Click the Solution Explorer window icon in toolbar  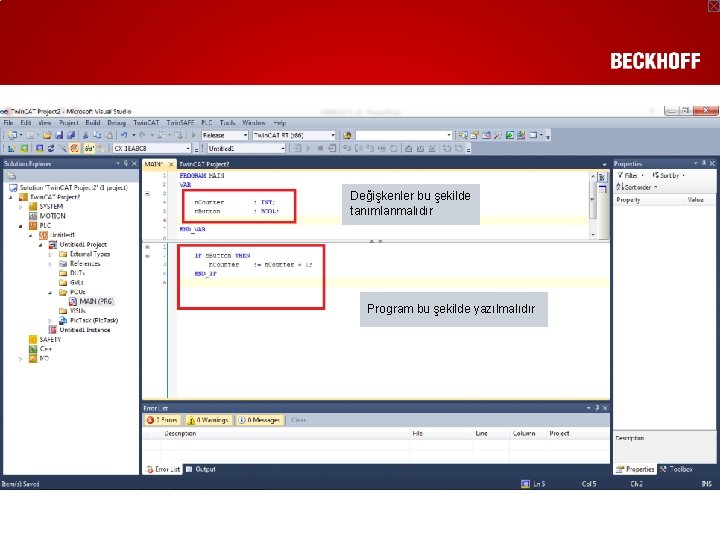click(x=463, y=135)
